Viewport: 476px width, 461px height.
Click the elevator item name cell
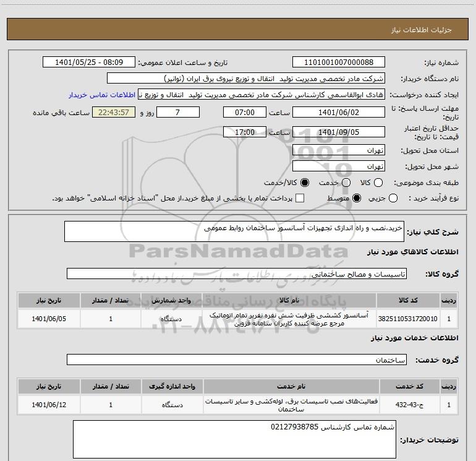click(289, 319)
